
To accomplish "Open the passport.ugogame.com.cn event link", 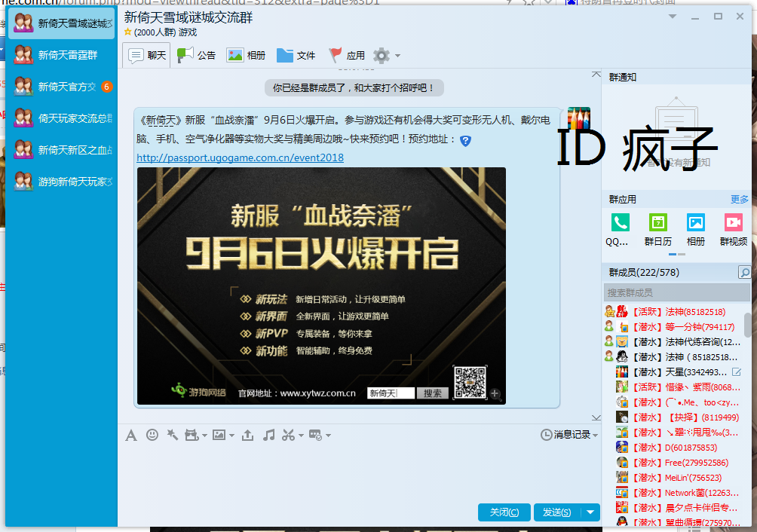I will point(240,157).
